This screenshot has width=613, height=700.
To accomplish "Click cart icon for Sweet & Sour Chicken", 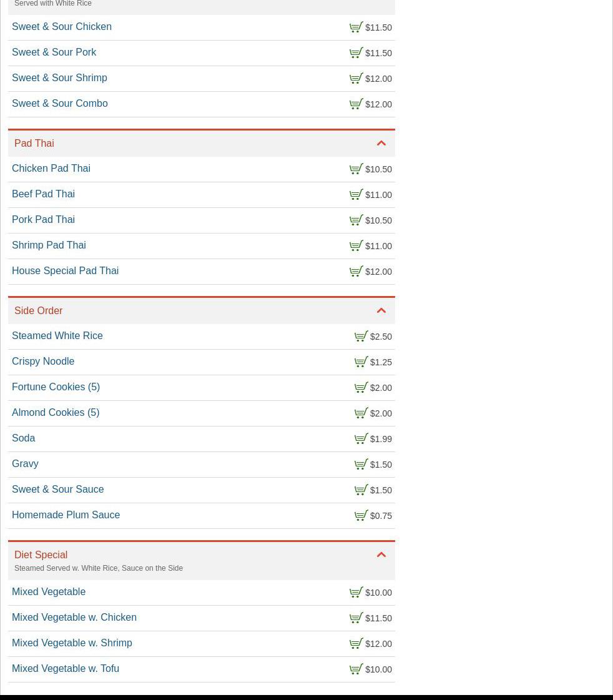I will [x=356, y=27].
